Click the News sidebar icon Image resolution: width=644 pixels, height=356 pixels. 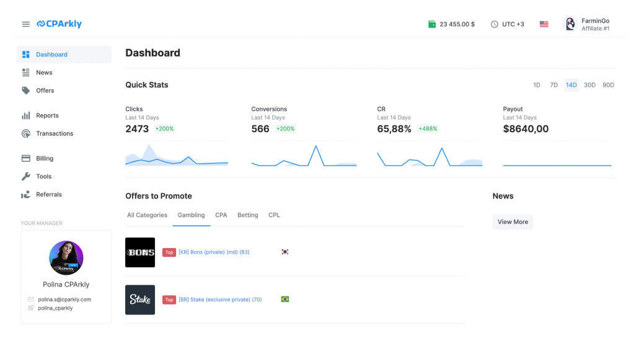tap(26, 73)
